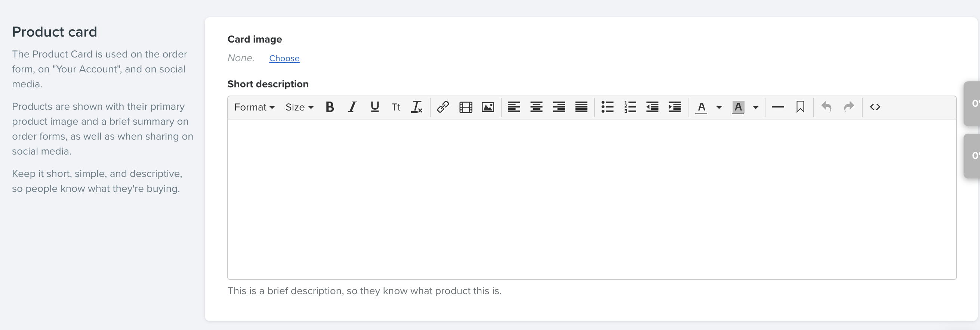The image size is (980, 330).
Task: Insert a hyperlink with the link icon
Action: tap(443, 107)
